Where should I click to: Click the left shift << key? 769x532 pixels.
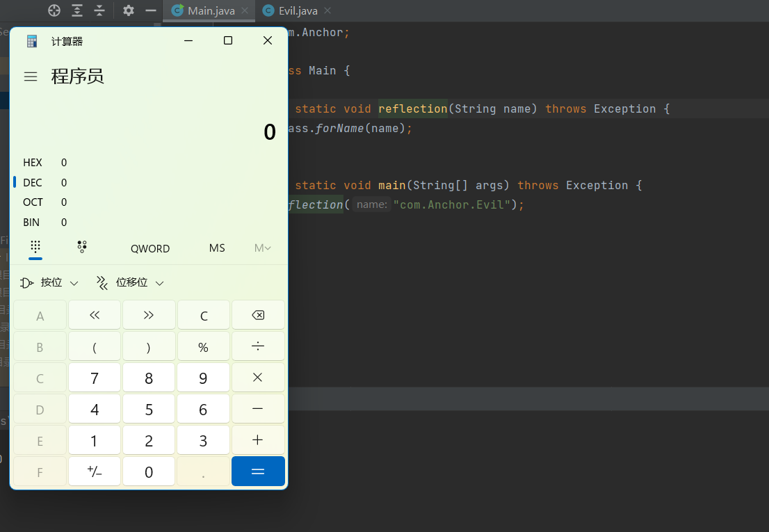point(95,315)
